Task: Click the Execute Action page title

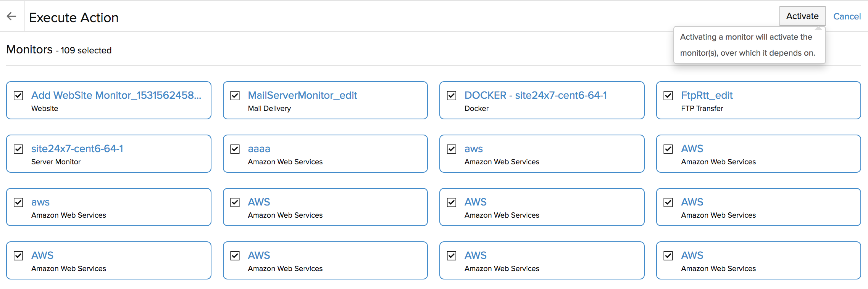Action: 74,18
